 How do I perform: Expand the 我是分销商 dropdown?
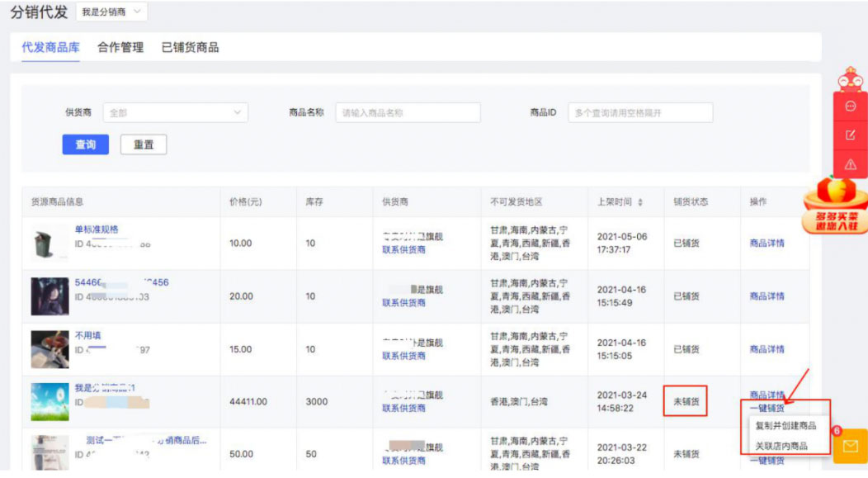(x=111, y=12)
